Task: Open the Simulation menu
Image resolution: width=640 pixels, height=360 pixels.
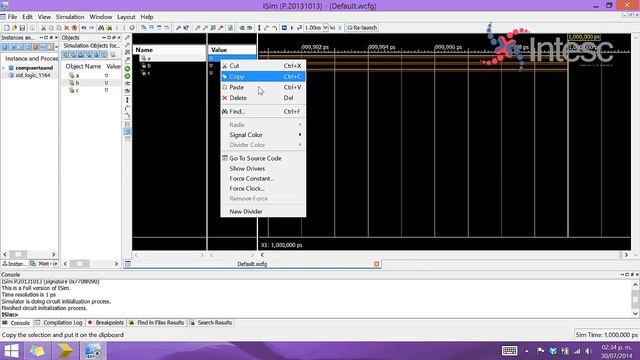Action: pyautogui.click(x=70, y=17)
